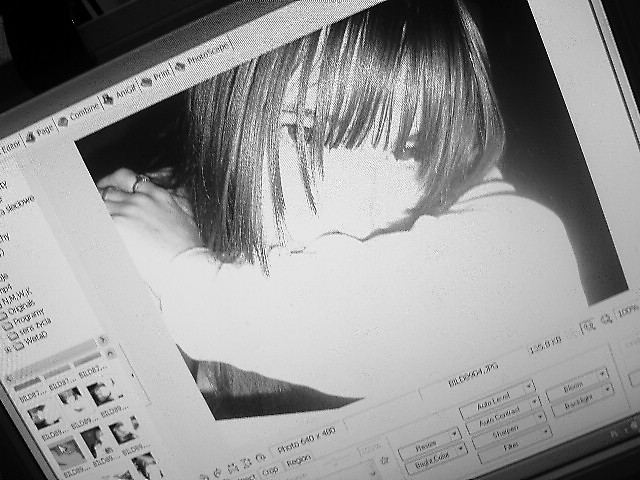Click the zoom-out magnifier icon
The height and width of the screenshot is (480, 640).
tap(606, 320)
